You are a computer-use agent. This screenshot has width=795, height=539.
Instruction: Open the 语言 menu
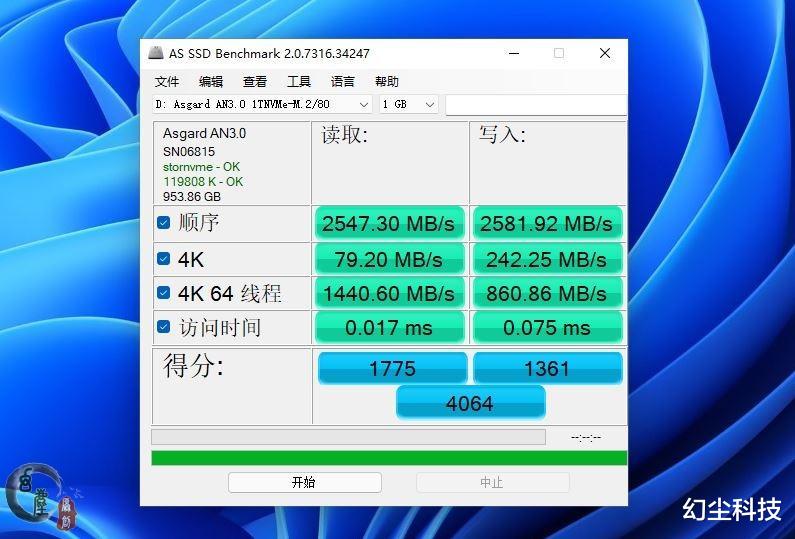[x=343, y=82]
